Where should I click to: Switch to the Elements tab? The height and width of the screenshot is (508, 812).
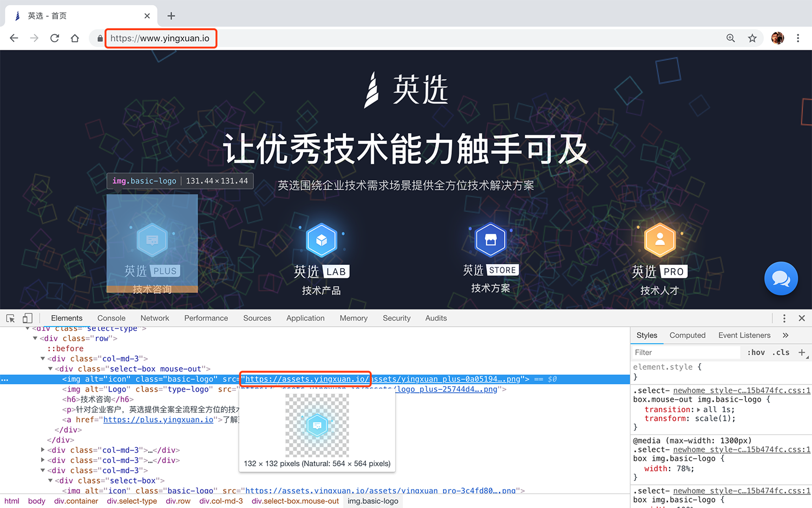[x=67, y=318]
